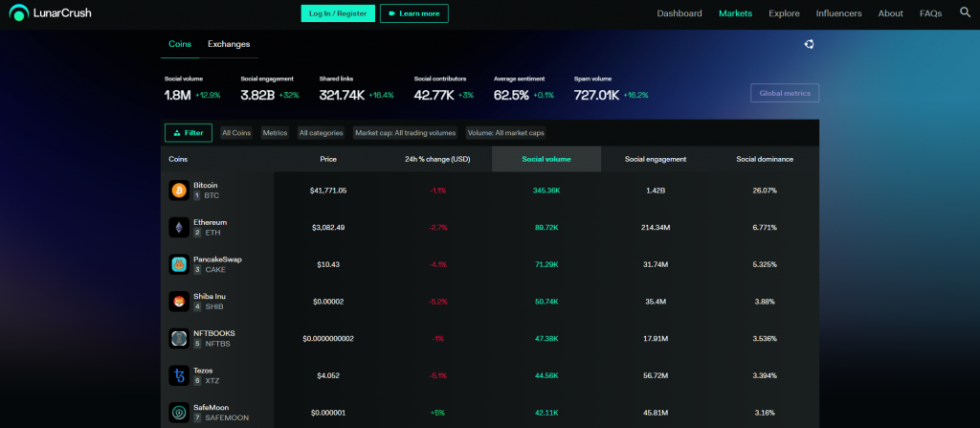Image resolution: width=980 pixels, height=428 pixels.
Task: Sort by 24h % change (USD) header
Action: pyautogui.click(x=437, y=159)
